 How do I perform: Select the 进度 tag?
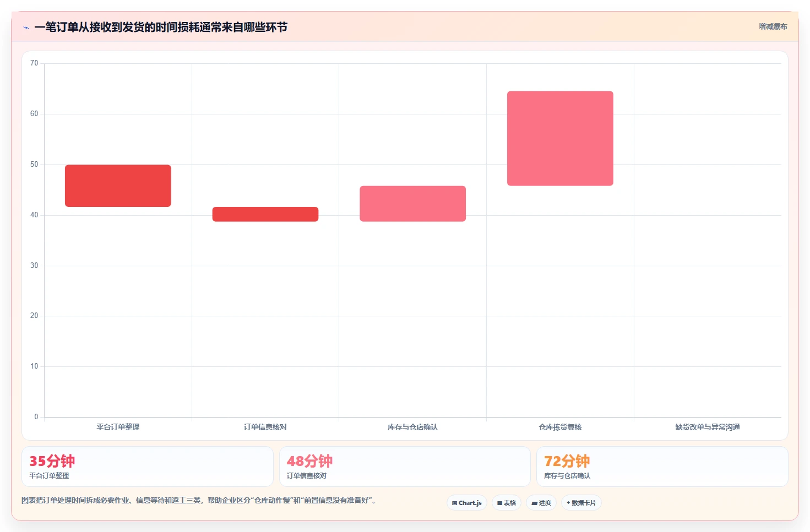click(541, 503)
